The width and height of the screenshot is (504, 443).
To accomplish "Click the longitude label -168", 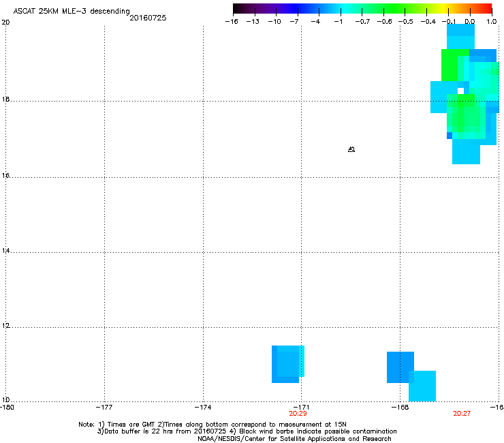I will click(x=400, y=408).
